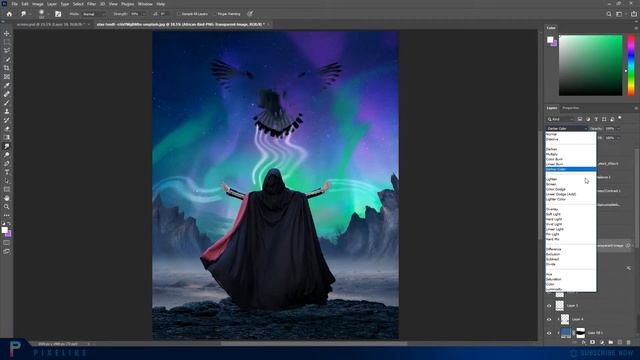Screen dimensions: 640x360
Task: Select the Smudge tool in toolbar
Action: pos(7,146)
